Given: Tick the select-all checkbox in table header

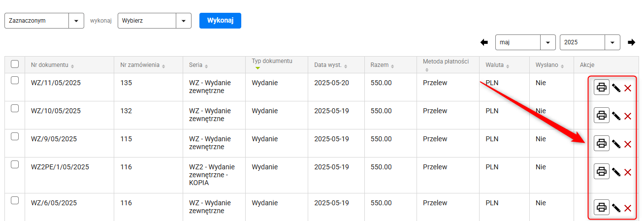Looking at the screenshot, I should click(x=15, y=64).
